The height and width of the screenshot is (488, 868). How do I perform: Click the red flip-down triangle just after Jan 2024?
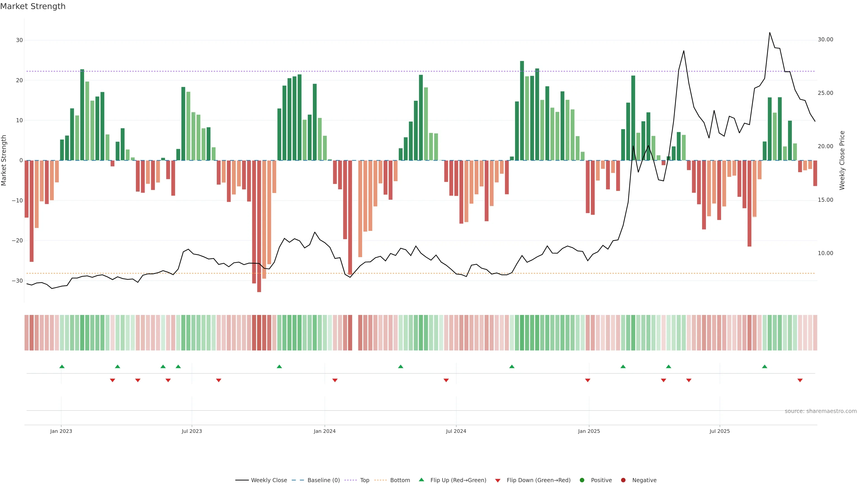click(x=335, y=380)
